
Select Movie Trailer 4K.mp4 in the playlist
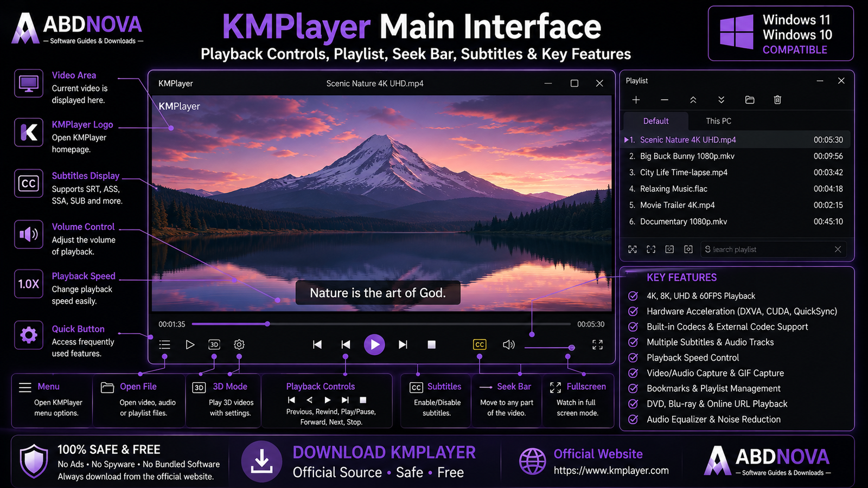point(736,205)
